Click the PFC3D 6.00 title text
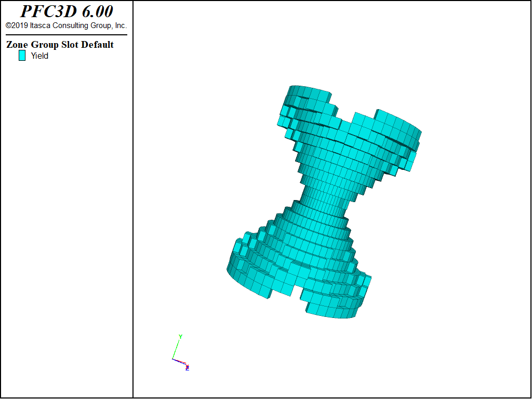The width and height of the screenshot is (532, 399). pyautogui.click(x=67, y=11)
